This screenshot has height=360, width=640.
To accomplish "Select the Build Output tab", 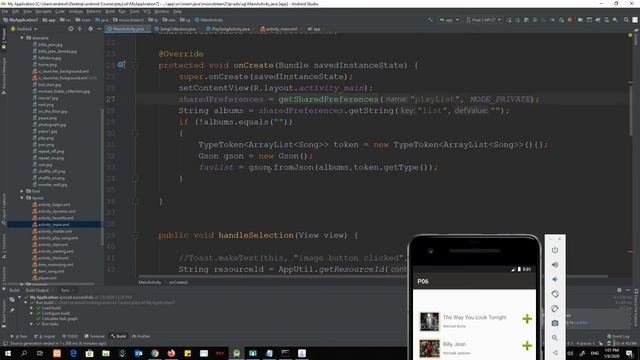I will (x=37, y=290).
